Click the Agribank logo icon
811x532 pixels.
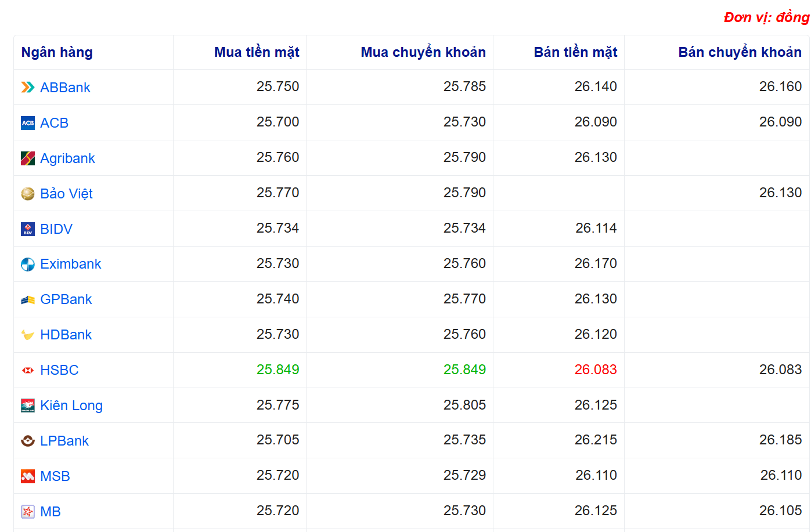point(28,158)
